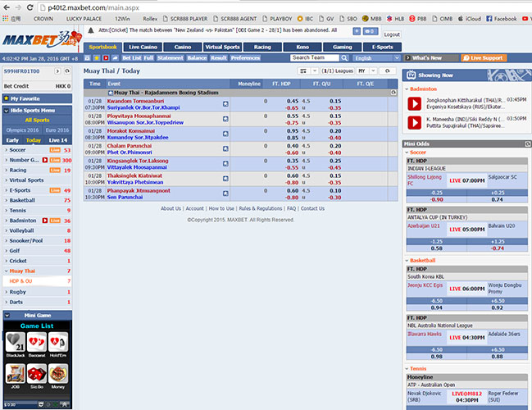Open the BlackJack mini game
532x410 pixels.
[16, 342]
